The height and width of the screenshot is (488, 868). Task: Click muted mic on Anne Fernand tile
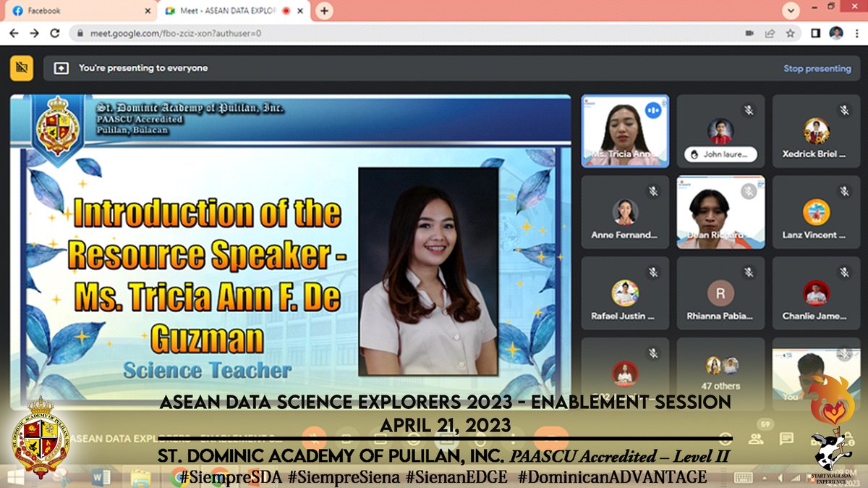(653, 191)
